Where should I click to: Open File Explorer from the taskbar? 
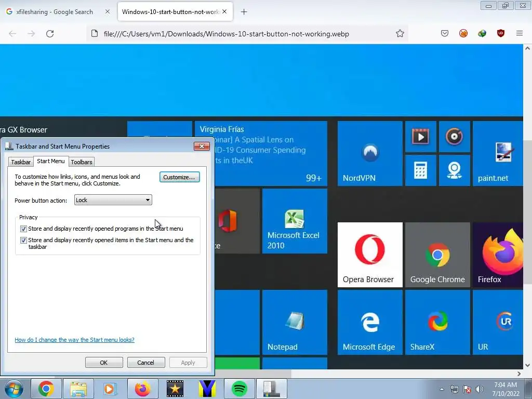[78, 389]
